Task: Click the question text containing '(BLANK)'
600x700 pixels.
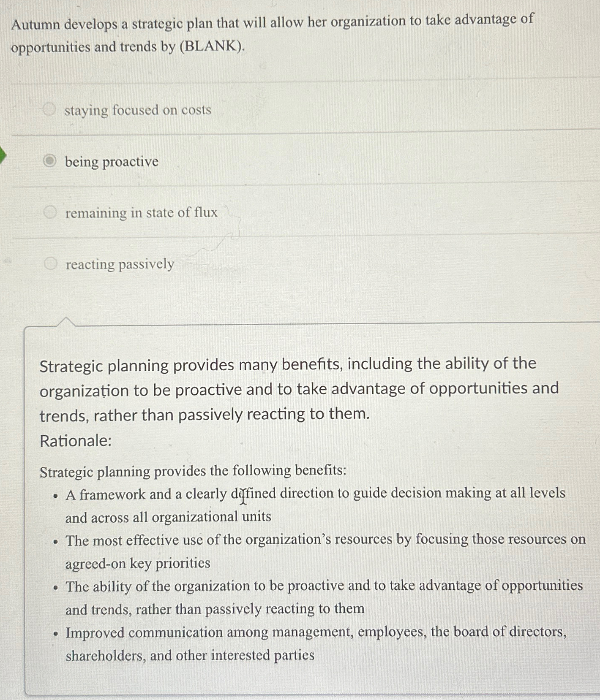Action: tap(270, 34)
